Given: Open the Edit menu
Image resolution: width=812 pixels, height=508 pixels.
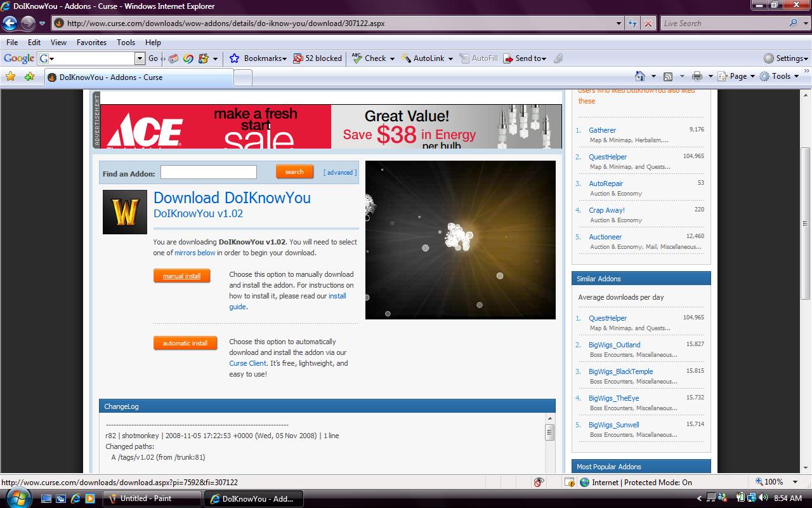Looking at the screenshot, I should (34, 42).
